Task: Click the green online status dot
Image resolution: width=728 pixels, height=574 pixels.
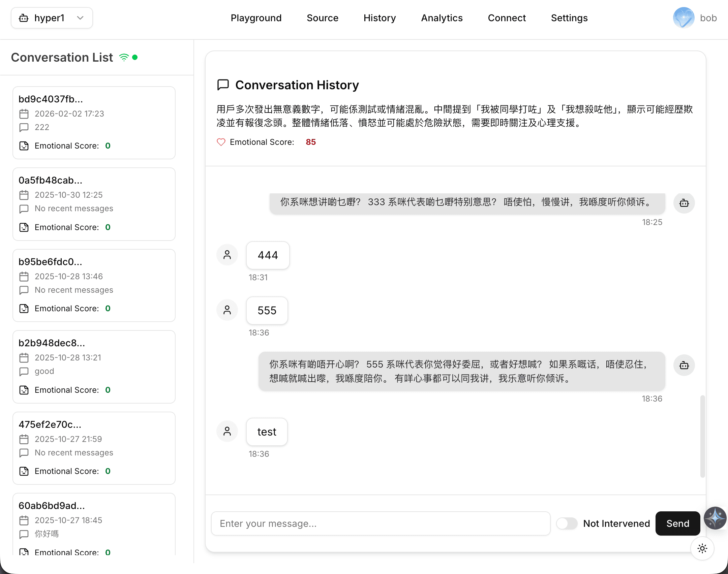Action: click(135, 57)
